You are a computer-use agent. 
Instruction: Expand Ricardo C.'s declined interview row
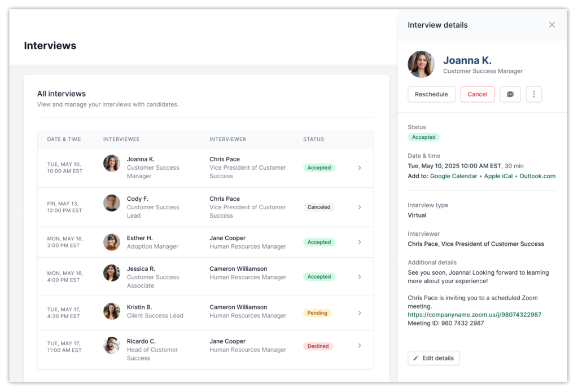(360, 346)
